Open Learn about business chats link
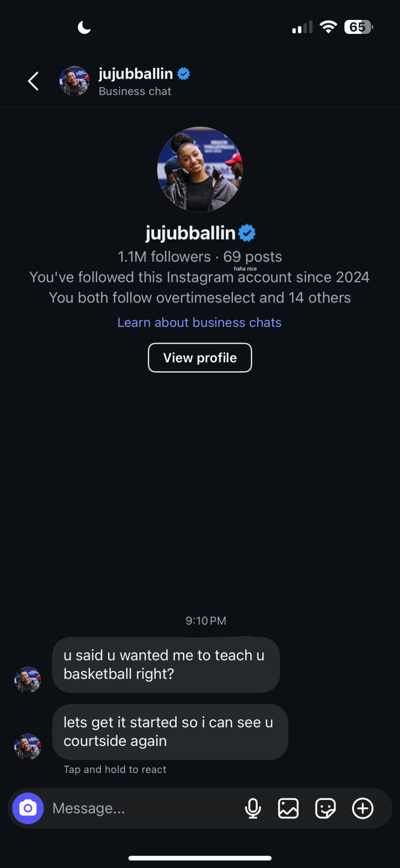The width and height of the screenshot is (400, 868). [199, 322]
